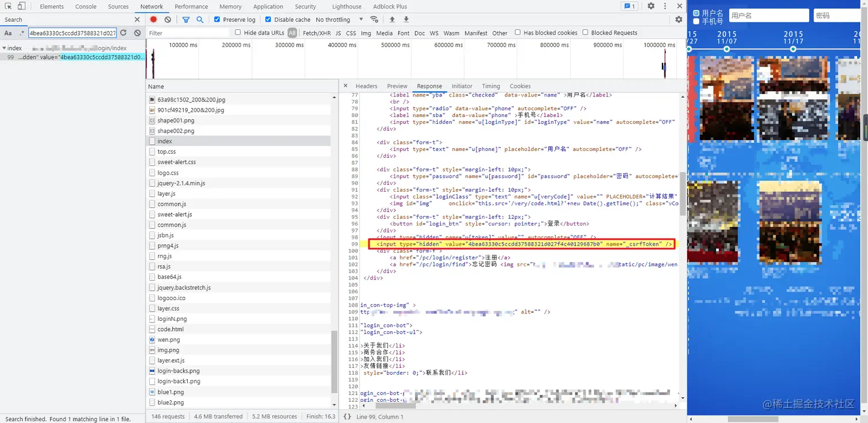Image resolution: width=868 pixels, height=423 pixels.
Task: Toggle the device toolbar icon
Action: 21,6
